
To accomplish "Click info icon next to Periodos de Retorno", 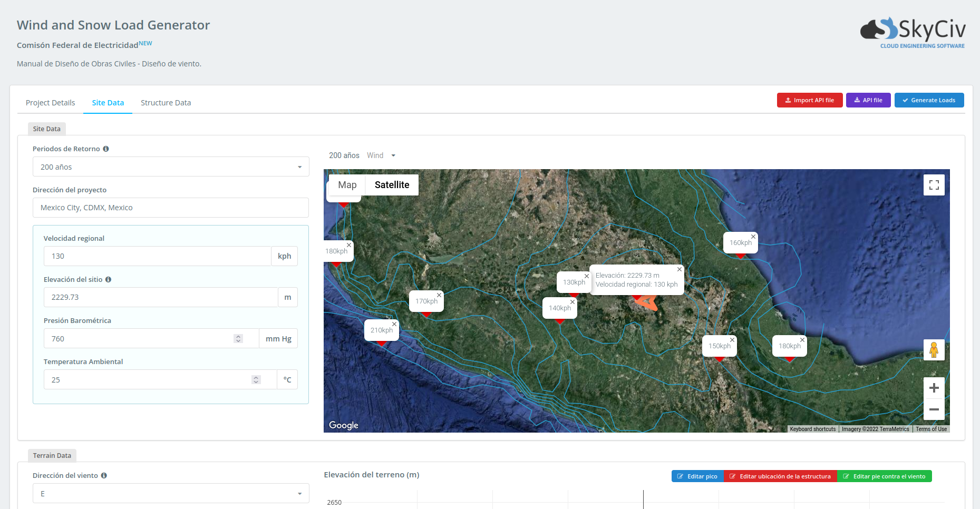I will click(106, 149).
